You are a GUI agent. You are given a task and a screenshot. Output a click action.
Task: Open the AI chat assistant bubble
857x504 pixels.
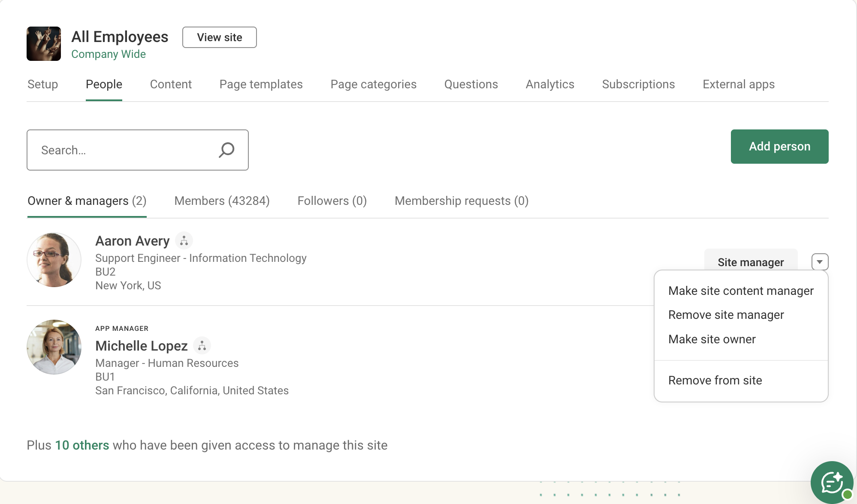click(x=831, y=482)
